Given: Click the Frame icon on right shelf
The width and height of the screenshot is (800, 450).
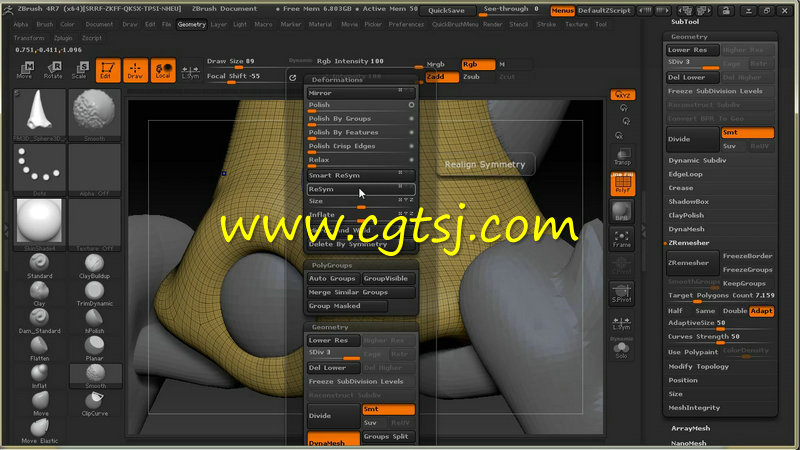Looking at the screenshot, I should [x=621, y=239].
